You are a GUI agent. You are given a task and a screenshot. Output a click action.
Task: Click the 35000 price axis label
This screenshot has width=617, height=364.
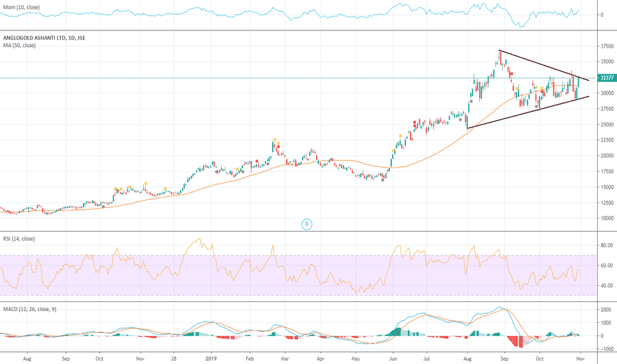pos(607,62)
